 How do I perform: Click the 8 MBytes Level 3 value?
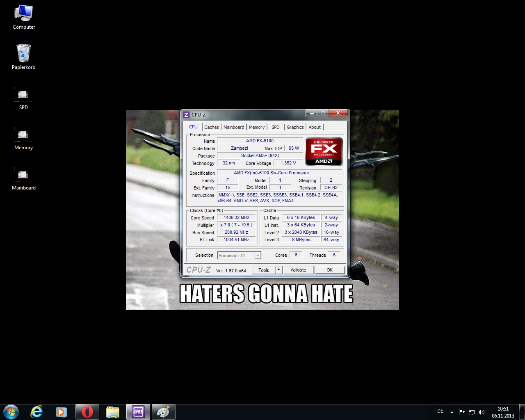[301, 240]
